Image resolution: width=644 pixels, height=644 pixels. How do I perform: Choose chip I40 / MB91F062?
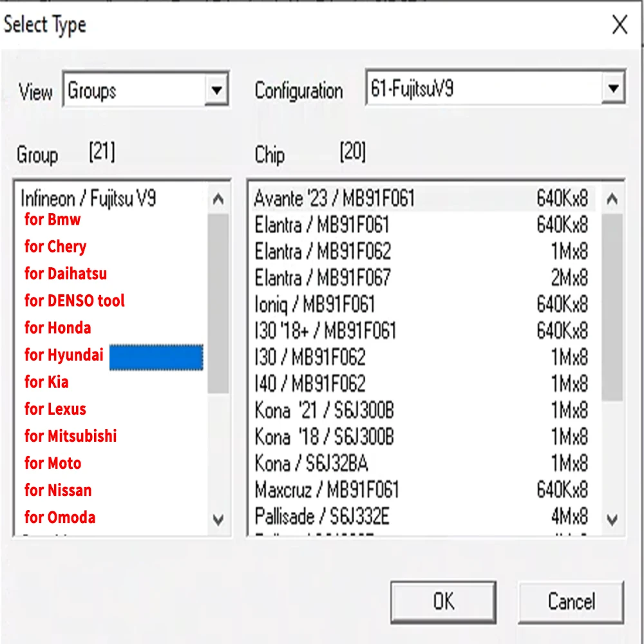(423, 384)
